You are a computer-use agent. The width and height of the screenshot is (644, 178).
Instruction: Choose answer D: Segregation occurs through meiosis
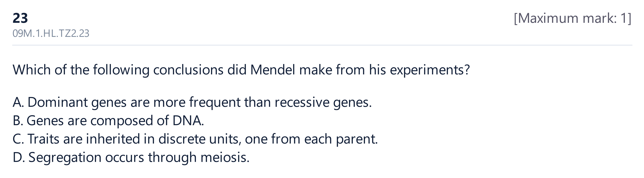point(131,157)
